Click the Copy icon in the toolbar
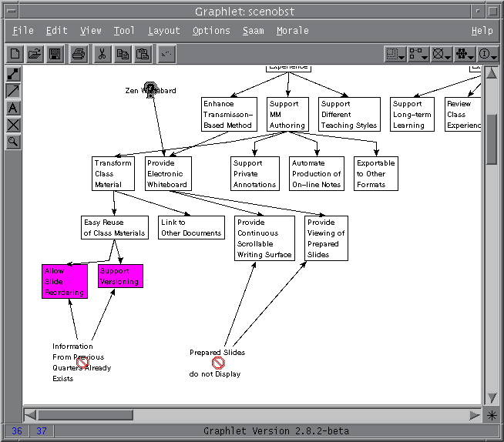 tap(123, 54)
